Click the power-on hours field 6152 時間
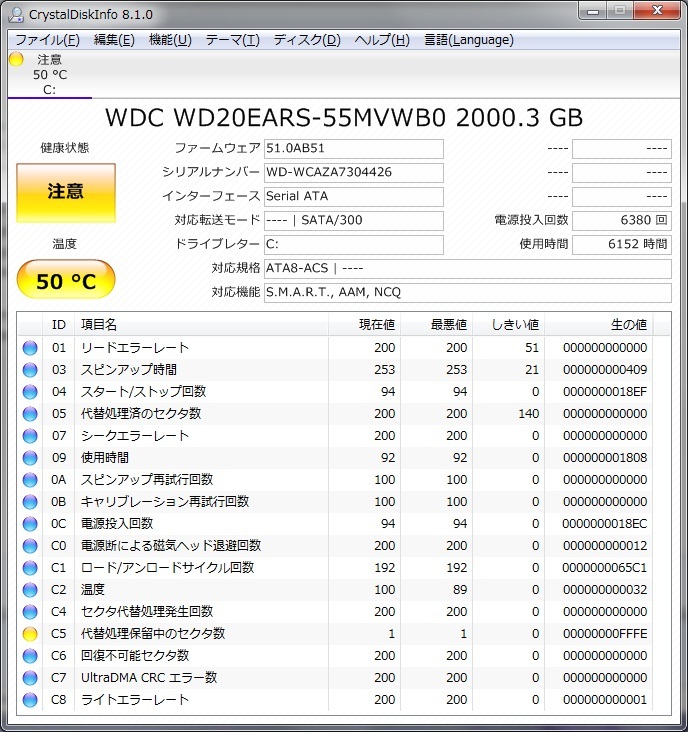The image size is (688, 732). point(622,244)
